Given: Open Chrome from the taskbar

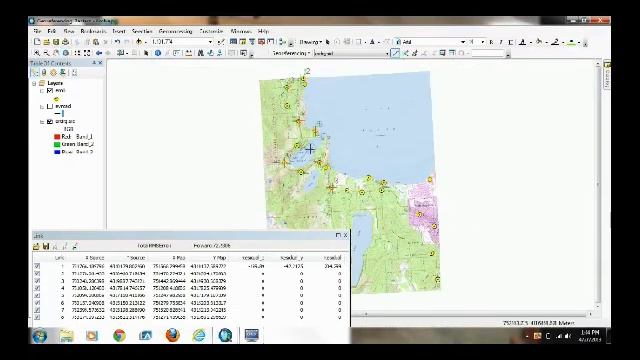Looking at the screenshot, I should pyautogui.click(x=119, y=336).
